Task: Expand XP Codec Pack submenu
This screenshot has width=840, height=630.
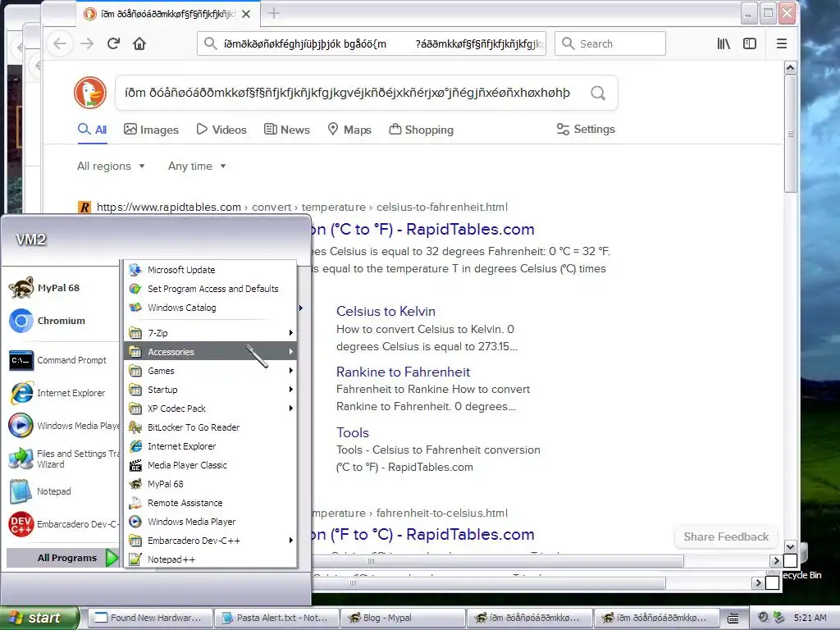Action: [x=211, y=409]
